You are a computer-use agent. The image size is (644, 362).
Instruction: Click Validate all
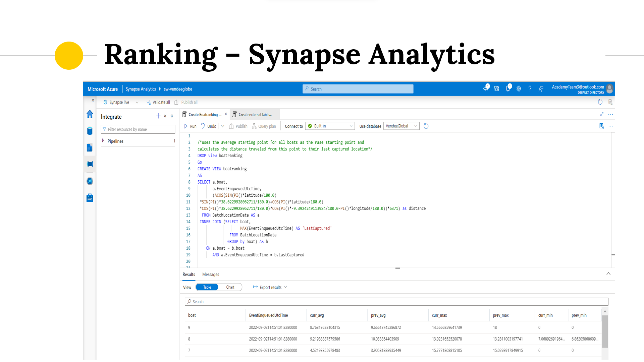click(x=158, y=102)
